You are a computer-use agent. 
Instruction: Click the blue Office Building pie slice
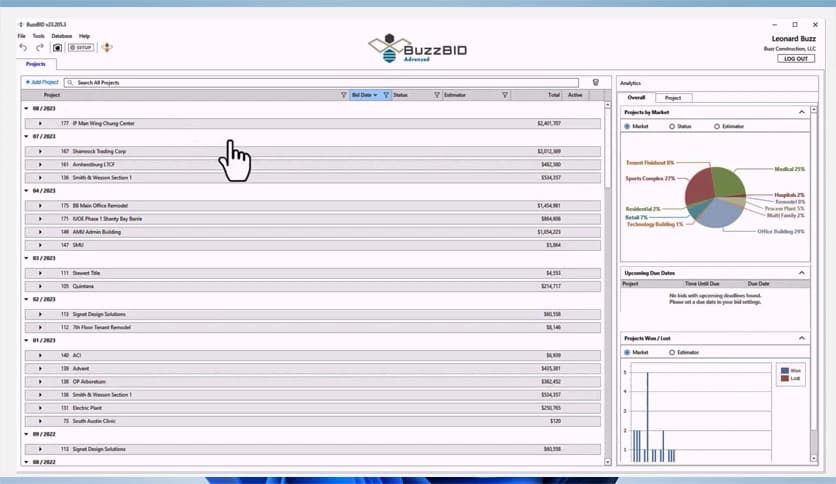coord(719,214)
